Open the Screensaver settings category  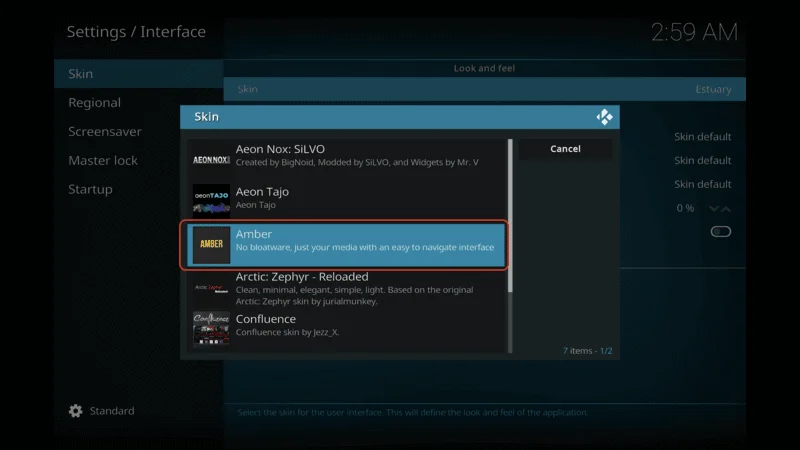(x=139, y=132)
